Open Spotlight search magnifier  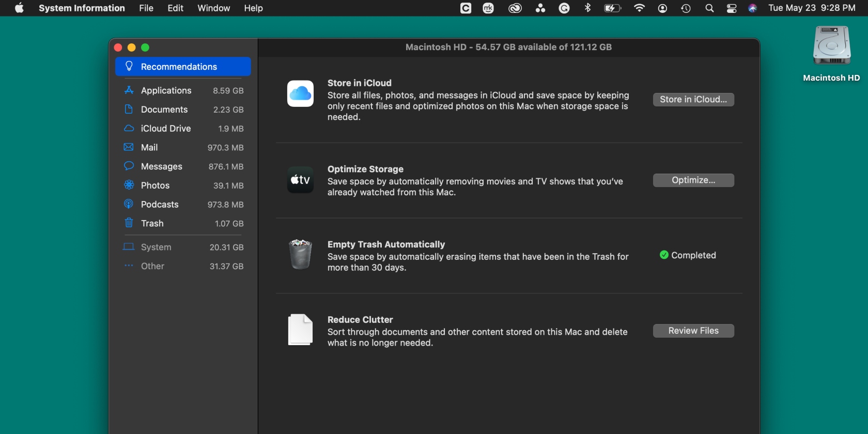click(709, 8)
